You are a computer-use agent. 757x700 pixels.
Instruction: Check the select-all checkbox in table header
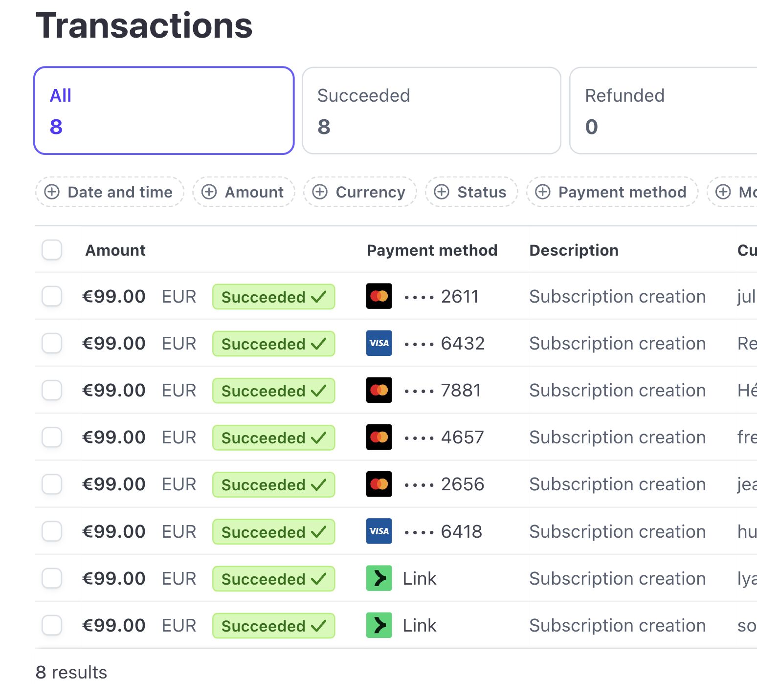point(52,250)
